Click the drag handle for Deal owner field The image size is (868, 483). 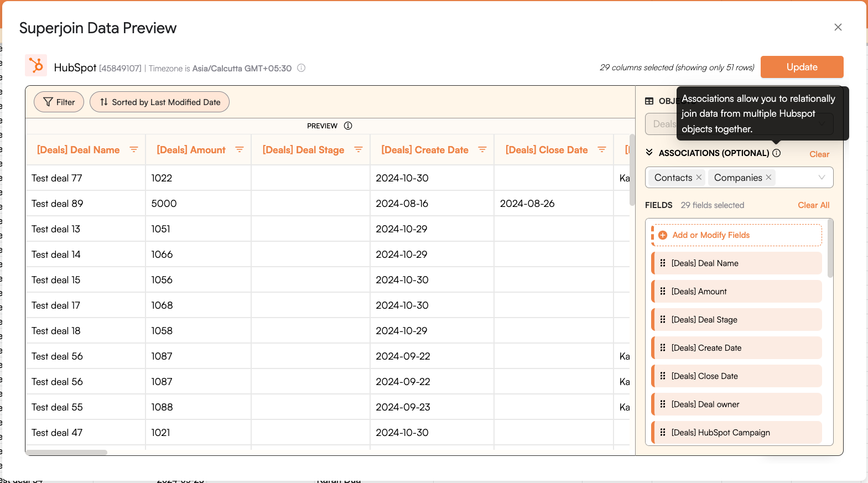click(663, 404)
